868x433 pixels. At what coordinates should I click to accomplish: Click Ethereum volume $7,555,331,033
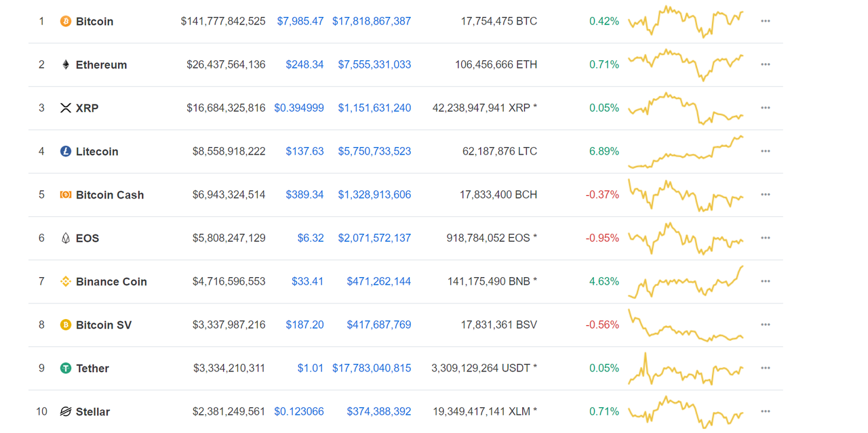tap(374, 64)
